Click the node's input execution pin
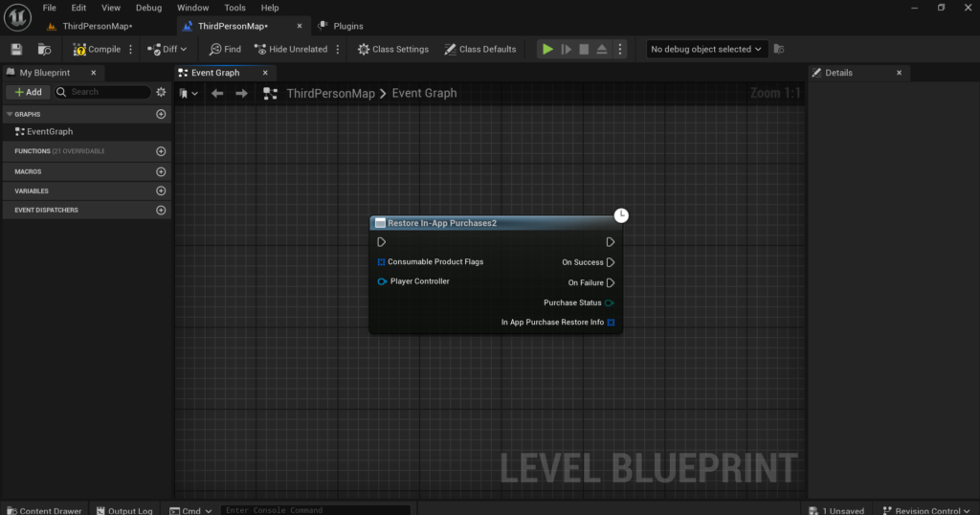 381,242
